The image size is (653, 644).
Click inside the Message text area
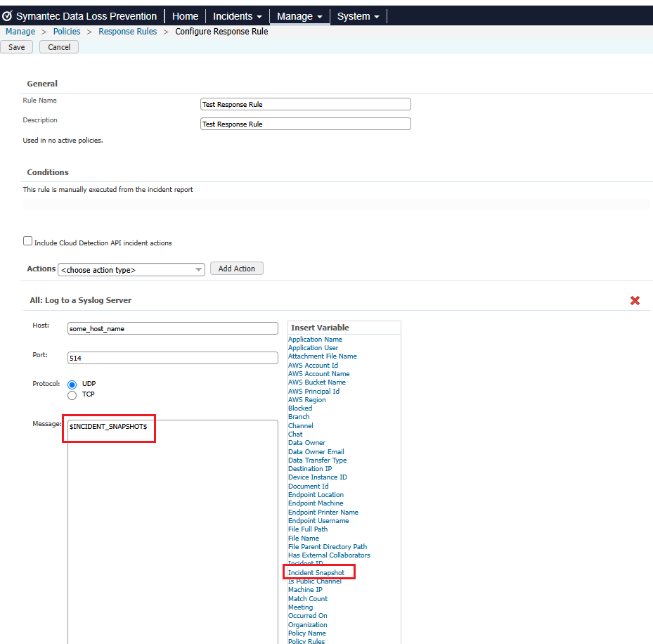click(x=173, y=527)
